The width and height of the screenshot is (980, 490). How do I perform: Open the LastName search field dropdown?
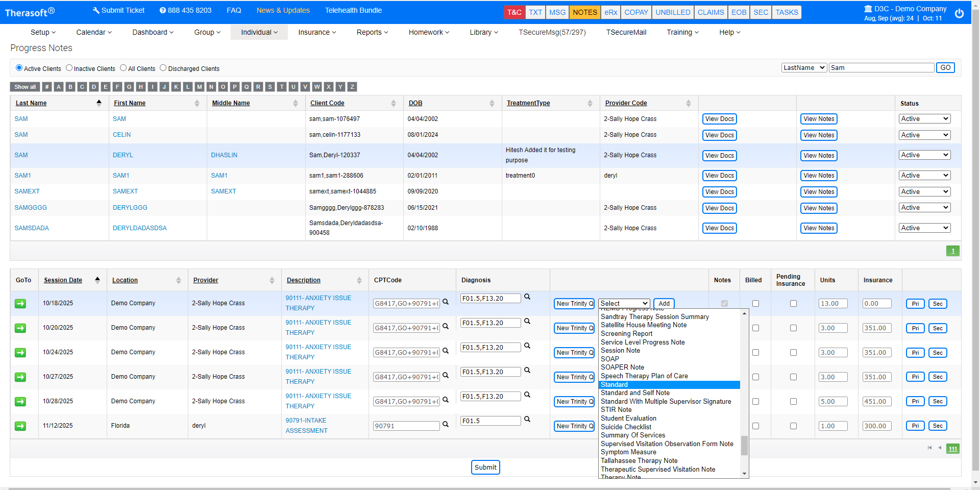click(804, 68)
